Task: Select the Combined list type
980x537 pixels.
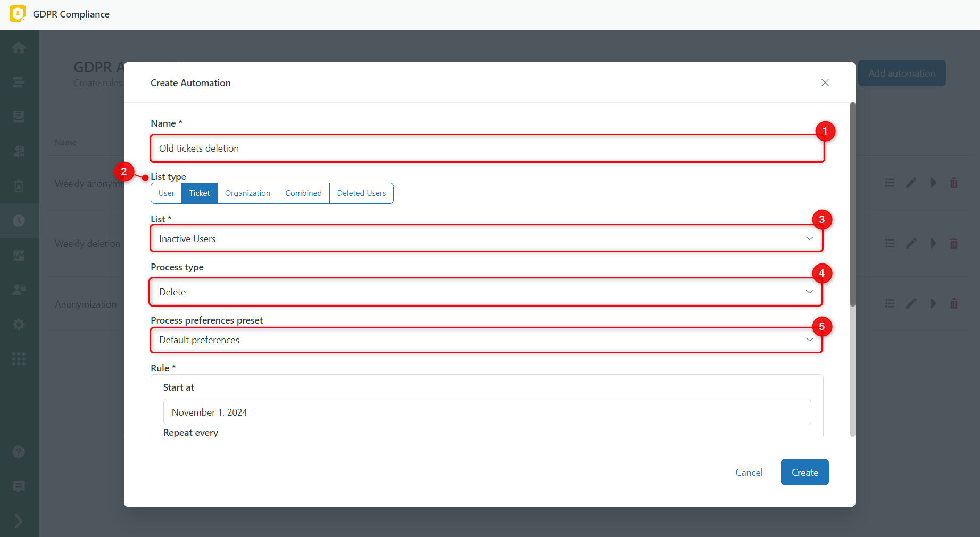Action: [x=303, y=193]
